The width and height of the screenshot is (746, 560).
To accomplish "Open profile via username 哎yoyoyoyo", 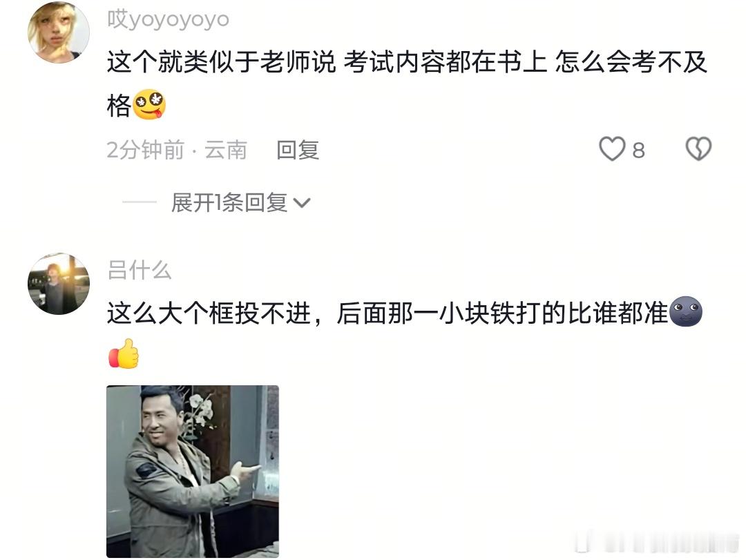I will 169,19.
